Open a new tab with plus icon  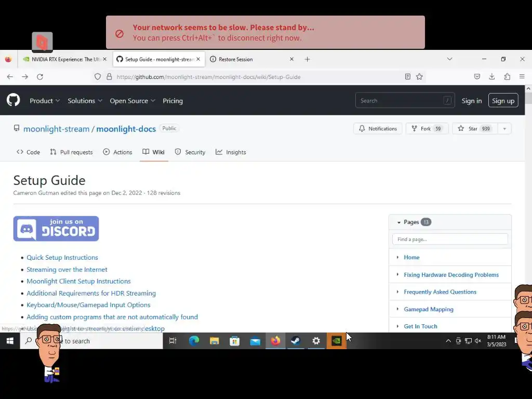point(307,59)
